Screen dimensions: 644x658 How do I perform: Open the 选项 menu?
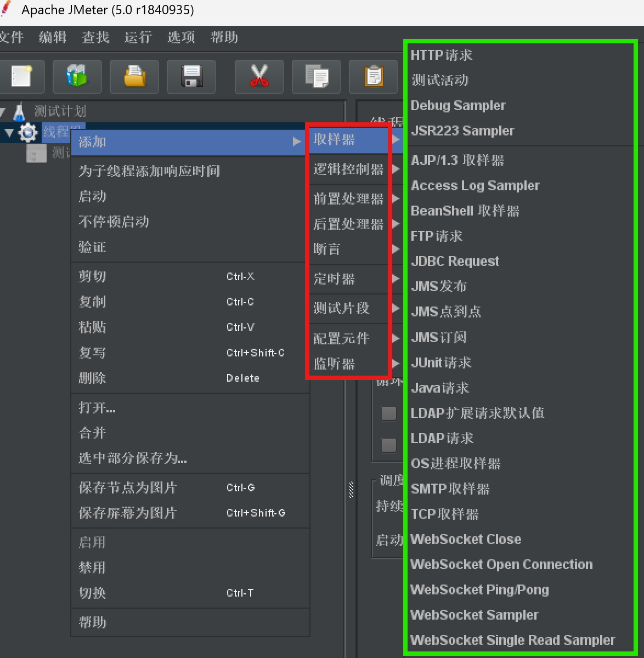181,37
